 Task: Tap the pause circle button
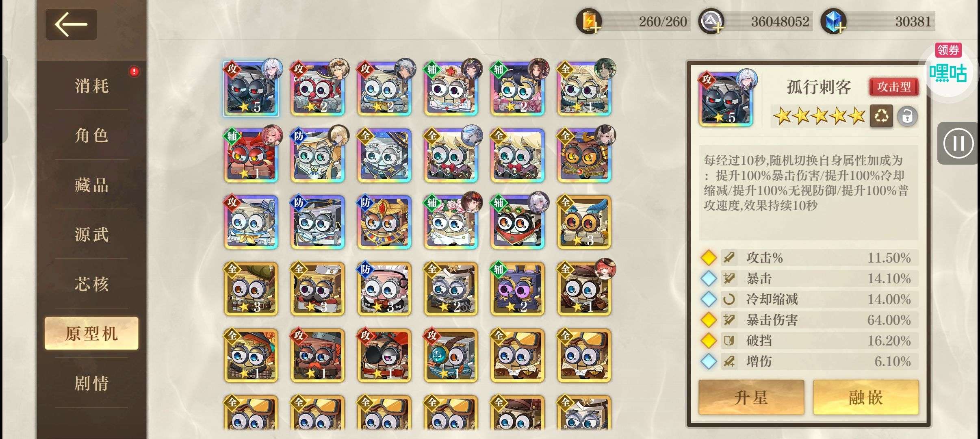[x=958, y=143]
